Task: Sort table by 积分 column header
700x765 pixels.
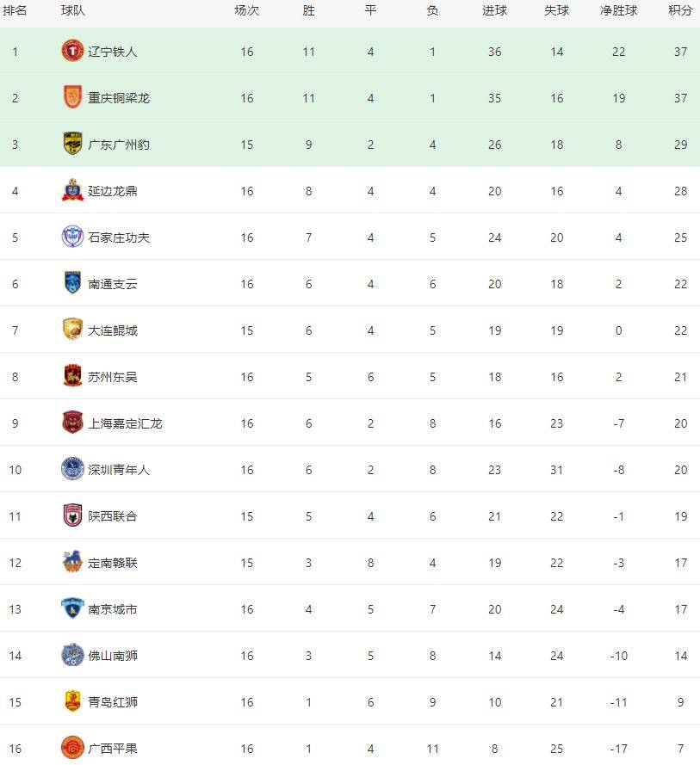Action: 680,10
